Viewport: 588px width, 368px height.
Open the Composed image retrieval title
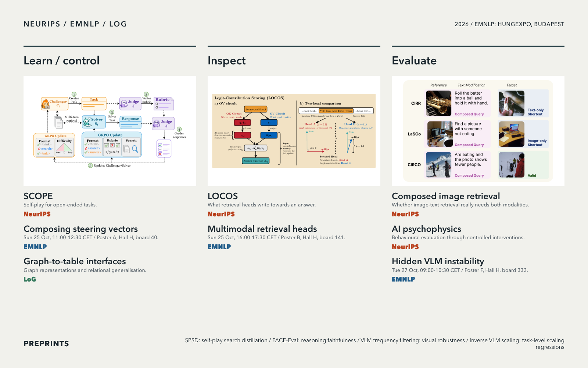click(446, 196)
